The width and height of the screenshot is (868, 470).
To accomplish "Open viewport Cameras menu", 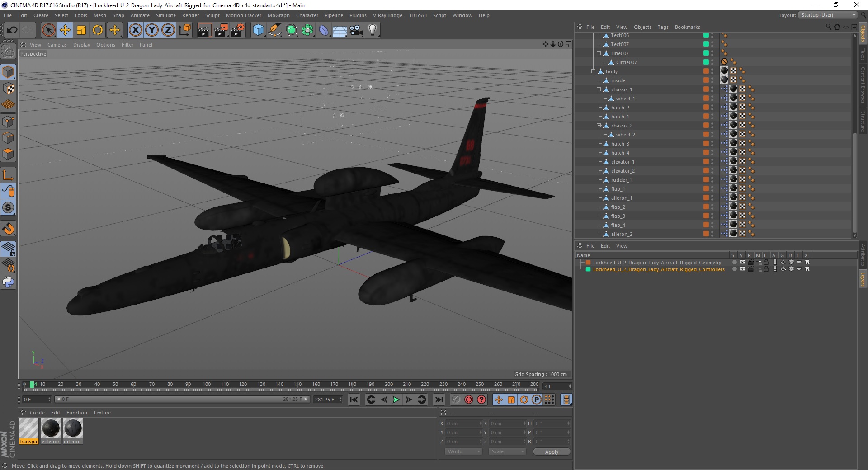I will 57,45.
